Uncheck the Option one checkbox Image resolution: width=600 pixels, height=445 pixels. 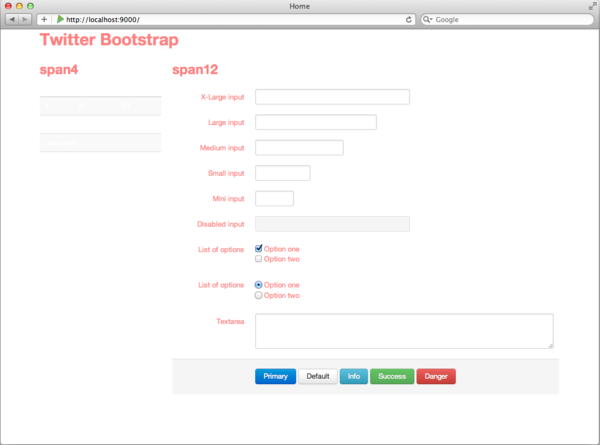click(x=259, y=249)
